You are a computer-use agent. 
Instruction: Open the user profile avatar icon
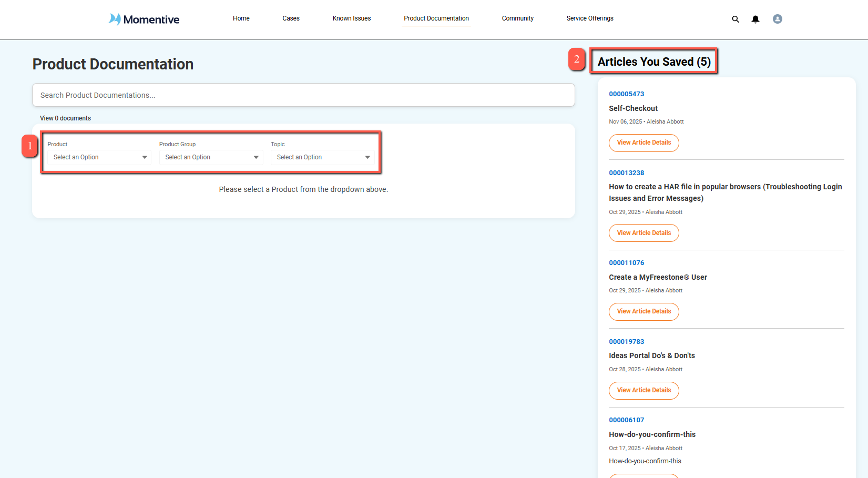click(778, 19)
